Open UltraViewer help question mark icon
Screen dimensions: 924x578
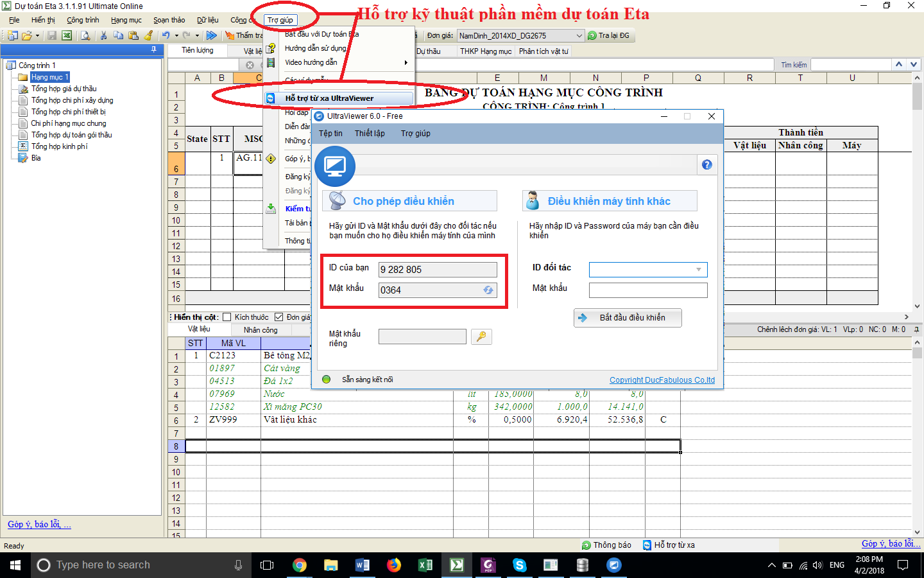point(706,164)
